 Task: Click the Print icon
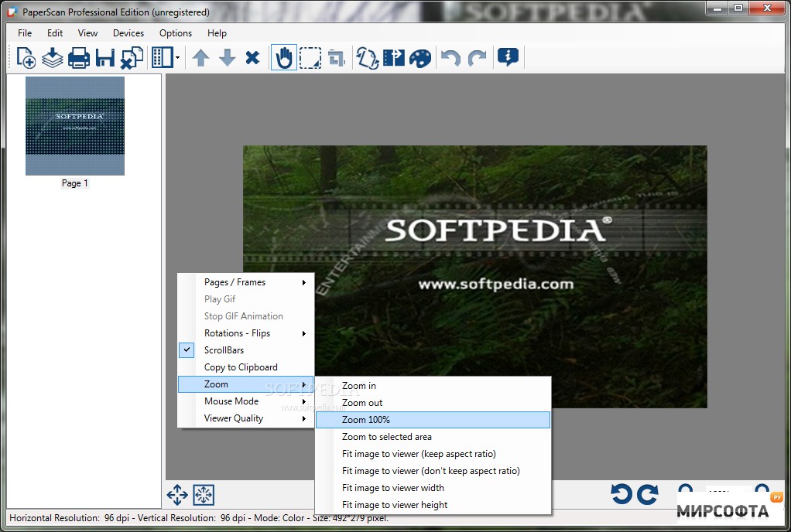(x=78, y=56)
